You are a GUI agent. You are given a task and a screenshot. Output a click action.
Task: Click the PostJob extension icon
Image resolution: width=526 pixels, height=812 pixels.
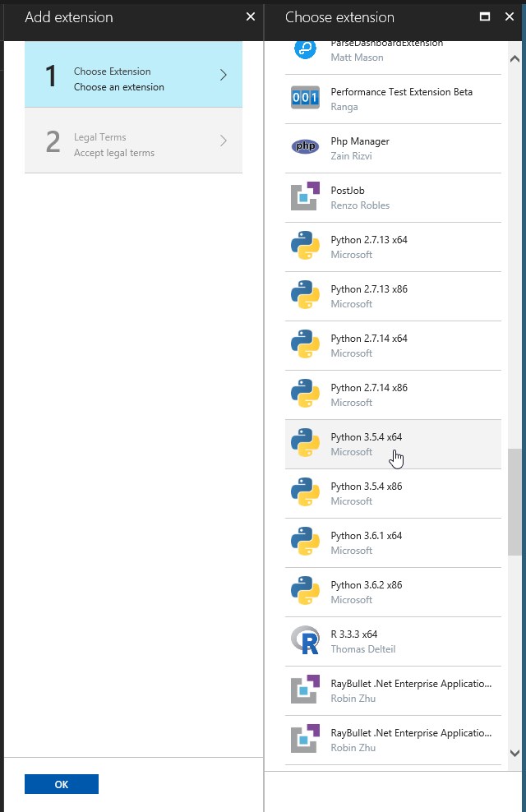pos(305,196)
